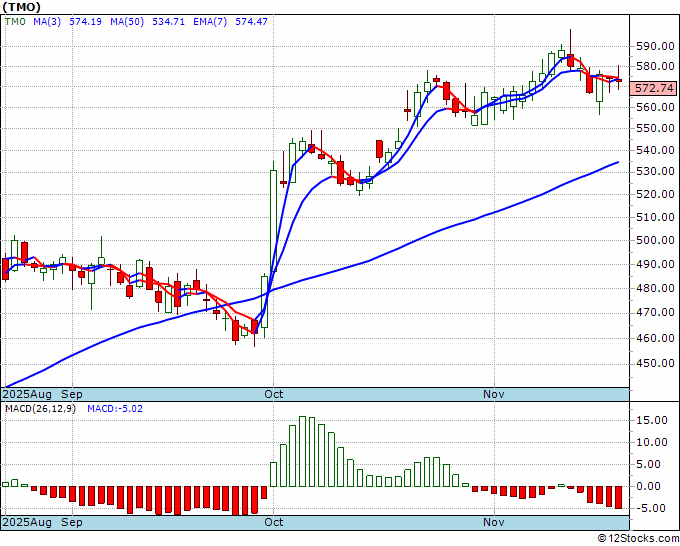This screenshot has width=680, height=546.
Task: Click the 480.00 price axis label
Action: pos(655,288)
